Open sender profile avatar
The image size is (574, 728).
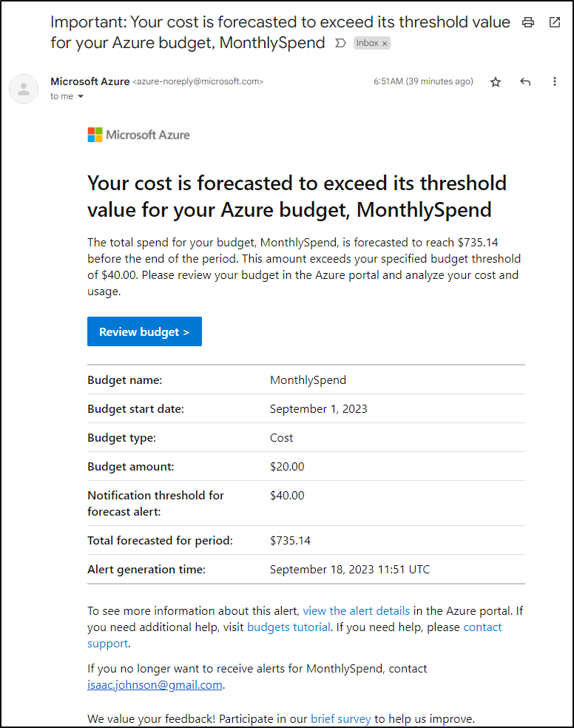pyautogui.click(x=24, y=89)
